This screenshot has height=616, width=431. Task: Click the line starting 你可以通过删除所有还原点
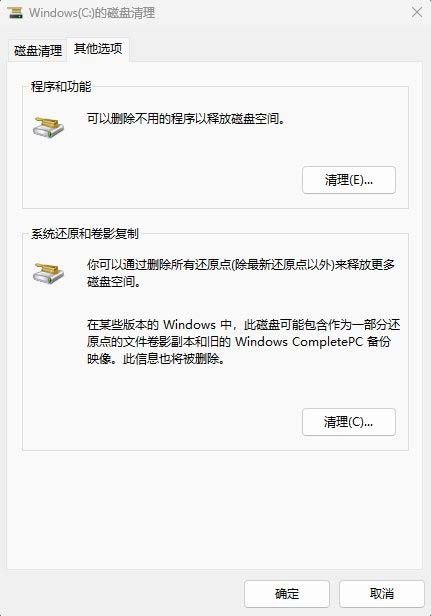(x=240, y=265)
